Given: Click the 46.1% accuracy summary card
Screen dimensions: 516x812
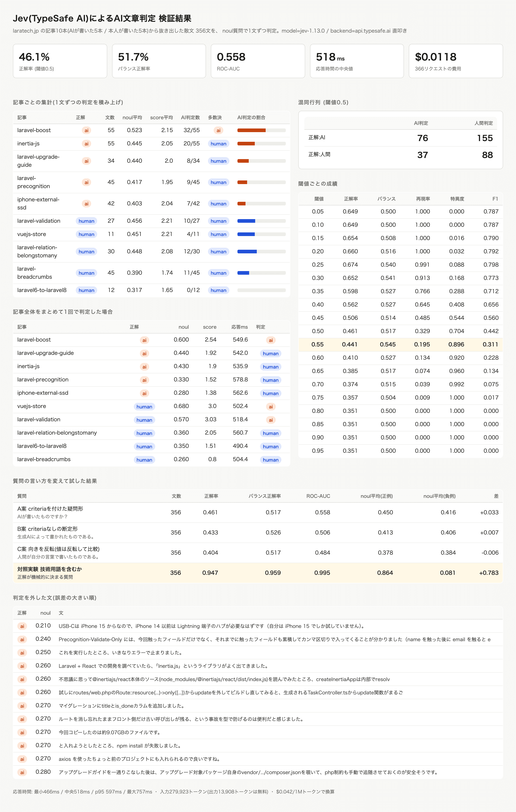Looking at the screenshot, I should (60, 61).
